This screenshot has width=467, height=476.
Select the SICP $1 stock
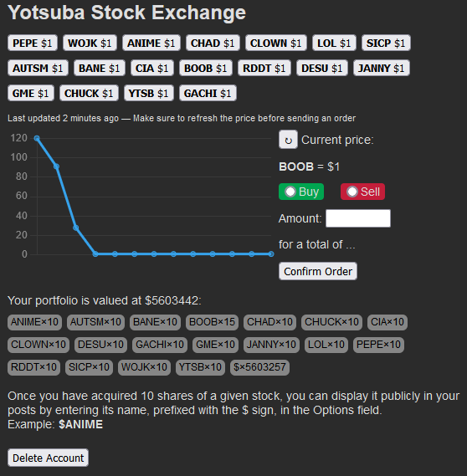click(x=386, y=43)
